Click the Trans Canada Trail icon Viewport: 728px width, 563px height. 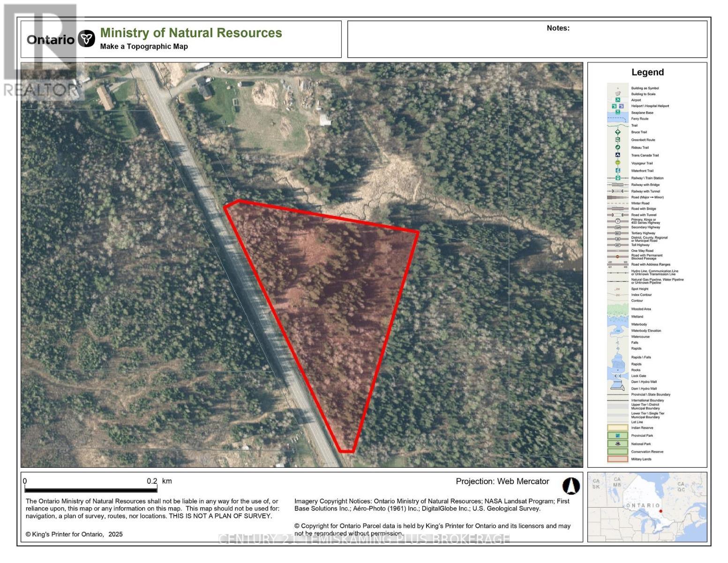(618, 155)
